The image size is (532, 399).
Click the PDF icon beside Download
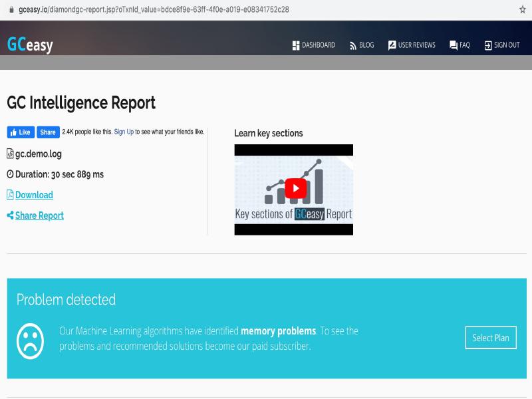10,195
